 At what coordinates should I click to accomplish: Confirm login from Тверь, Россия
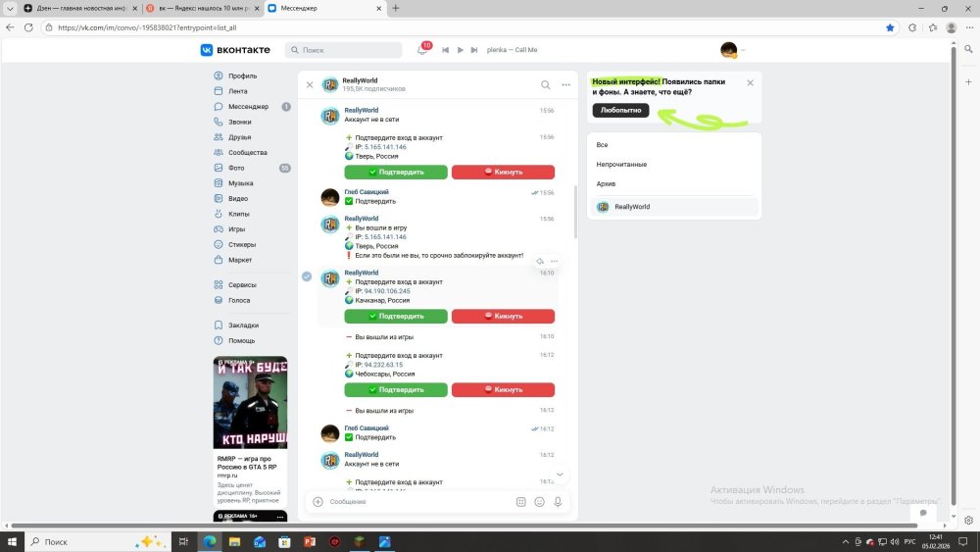click(396, 172)
